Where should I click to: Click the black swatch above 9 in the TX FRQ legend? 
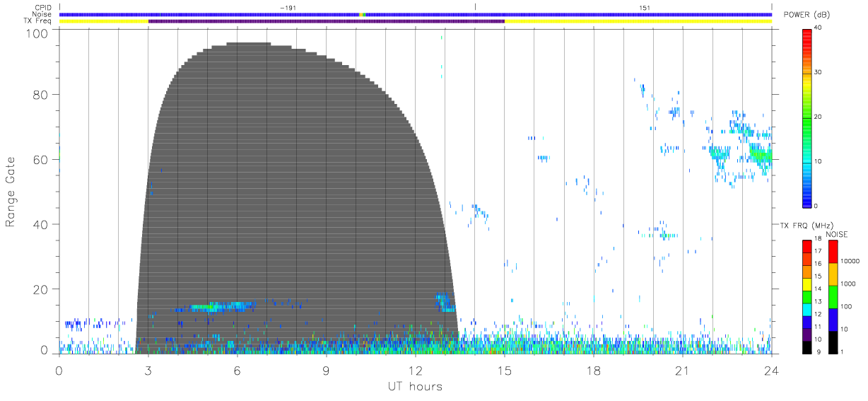pyautogui.click(x=807, y=347)
